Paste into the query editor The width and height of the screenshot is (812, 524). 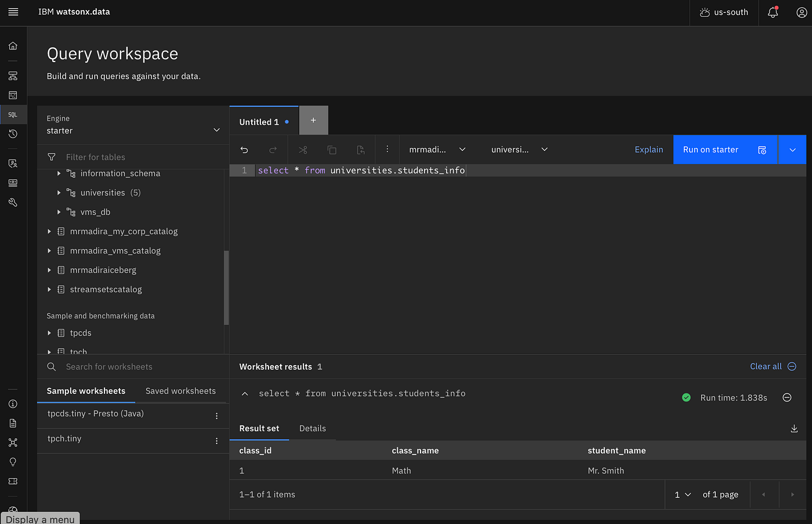tap(361, 150)
